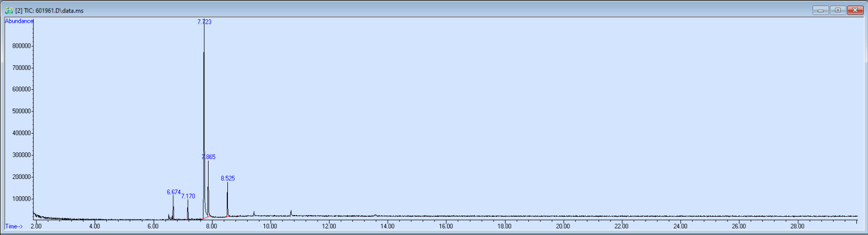The height and width of the screenshot is (235, 868).
Task: Click the Abundance axis label
Action: 19,21
